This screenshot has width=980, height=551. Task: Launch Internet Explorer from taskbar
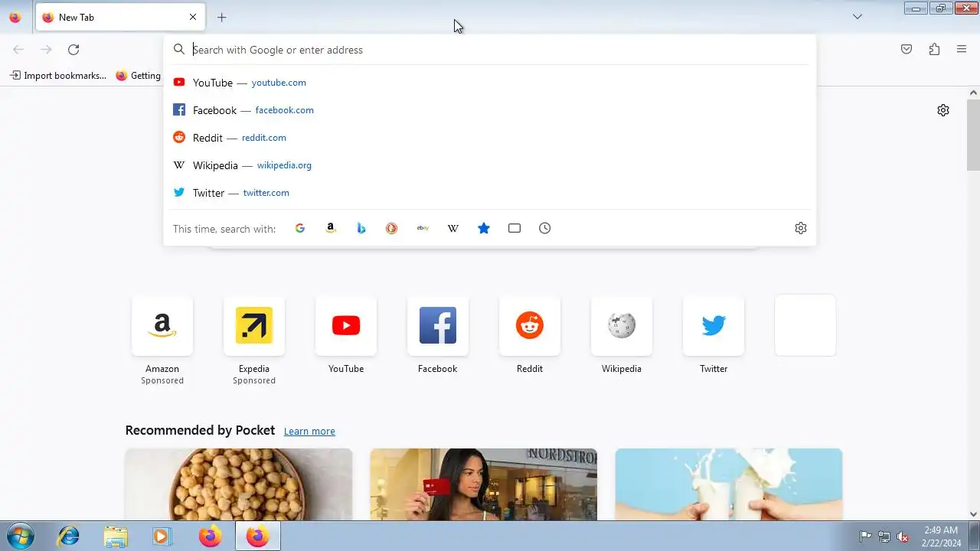69,536
